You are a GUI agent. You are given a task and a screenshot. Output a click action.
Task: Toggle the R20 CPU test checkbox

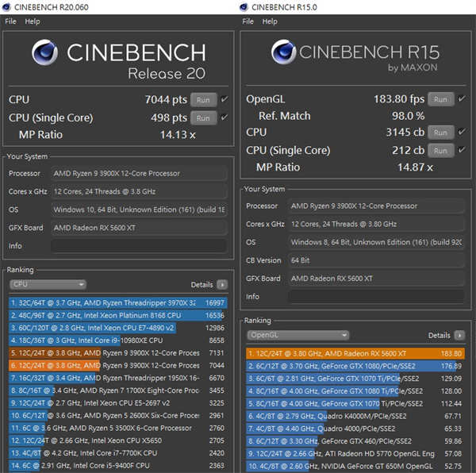pos(224,99)
